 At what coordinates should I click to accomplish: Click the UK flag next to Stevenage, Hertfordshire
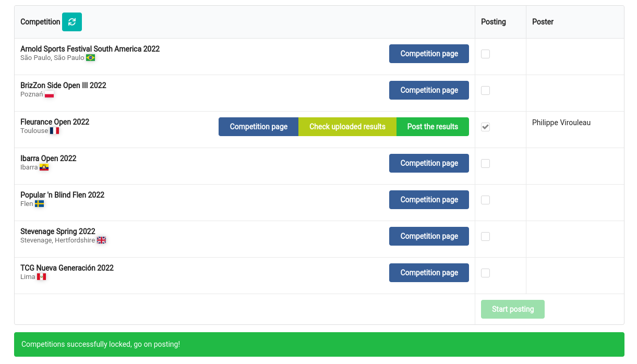tap(101, 240)
